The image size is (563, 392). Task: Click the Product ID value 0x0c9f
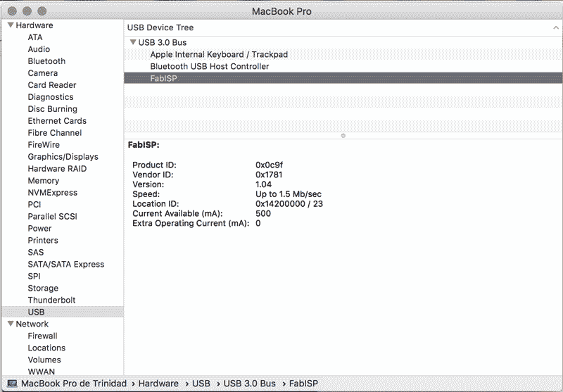click(270, 165)
